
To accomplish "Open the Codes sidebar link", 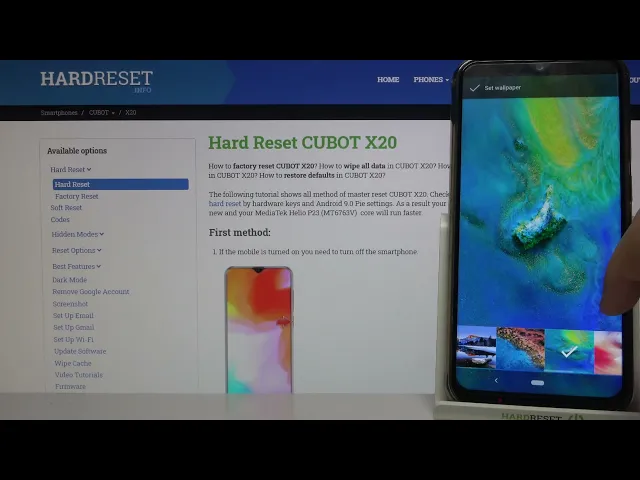I will click(60, 220).
